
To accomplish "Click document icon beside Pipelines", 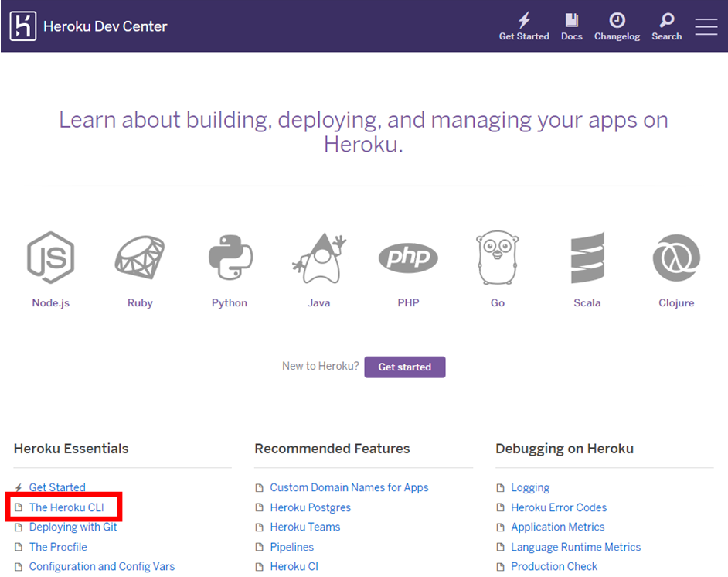I will [260, 547].
